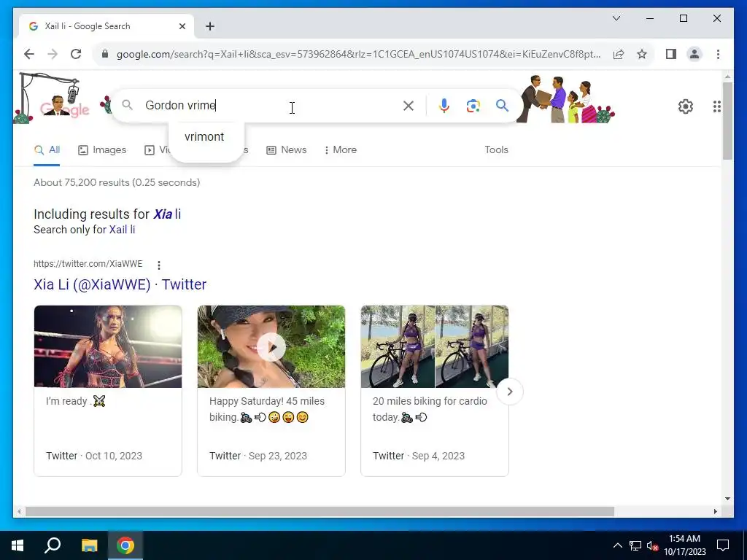Click the About 75,200 results text
The height and width of the screenshot is (560, 747).
[x=117, y=183]
